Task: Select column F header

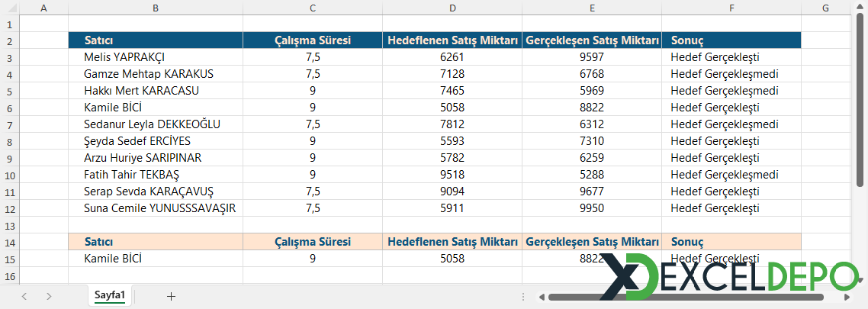Action: click(731, 8)
